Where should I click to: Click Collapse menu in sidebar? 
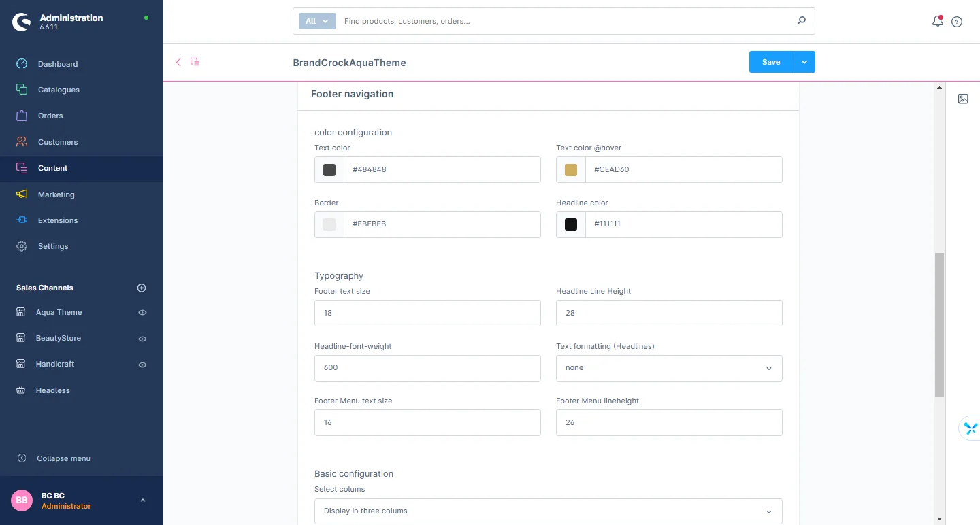(x=63, y=458)
